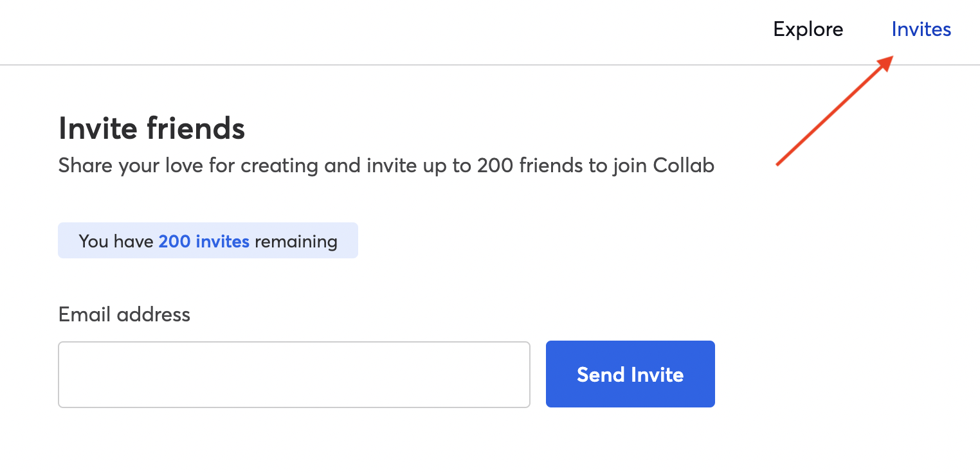This screenshot has height=473, width=980.
Task: Click the tail end of the red arrow
Action: [x=779, y=163]
